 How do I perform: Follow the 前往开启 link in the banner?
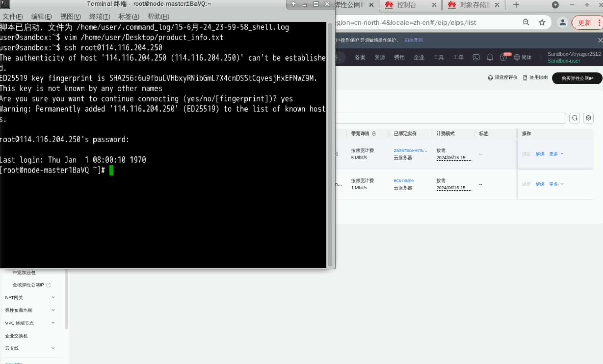(413, 40)
